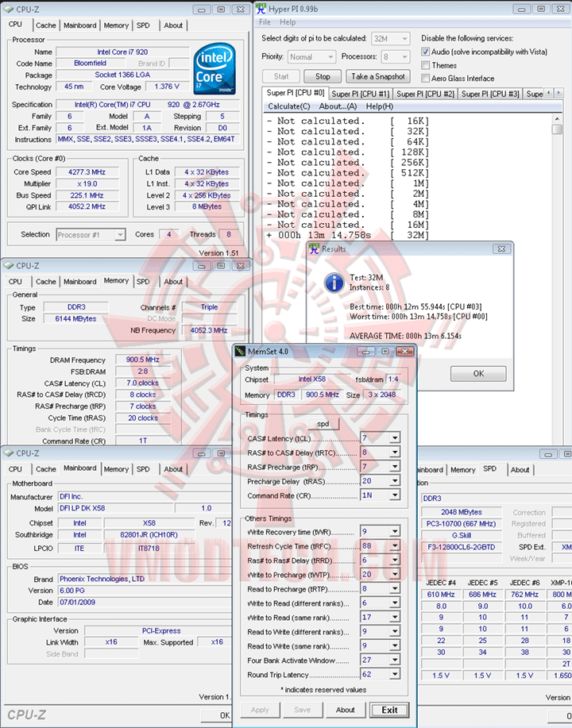Click the grayed Start button in Hyper PI

[x=281, y=76]
